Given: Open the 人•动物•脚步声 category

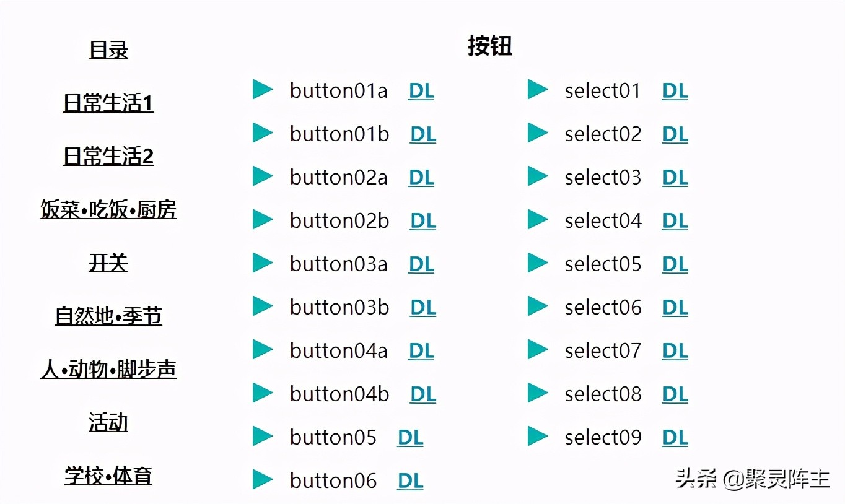Looking at the screenshot, I should [108, 370].
